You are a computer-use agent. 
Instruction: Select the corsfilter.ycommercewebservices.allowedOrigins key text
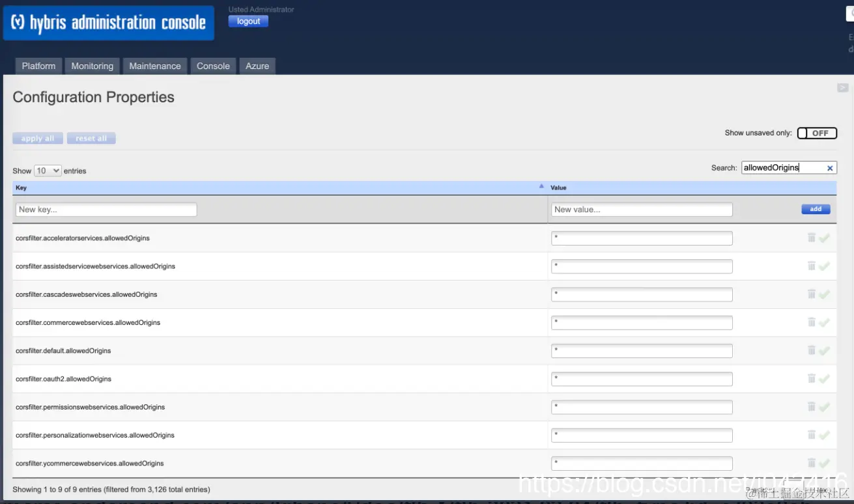(90, 464)
